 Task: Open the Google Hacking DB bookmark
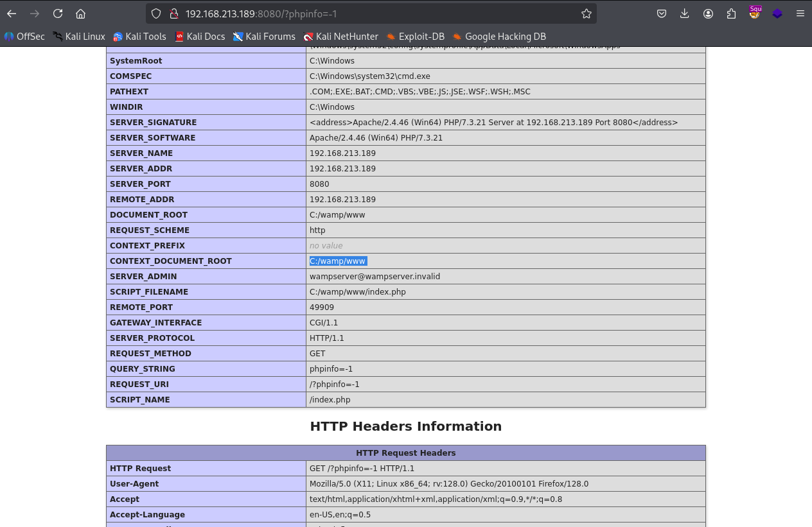coord(499,37)
